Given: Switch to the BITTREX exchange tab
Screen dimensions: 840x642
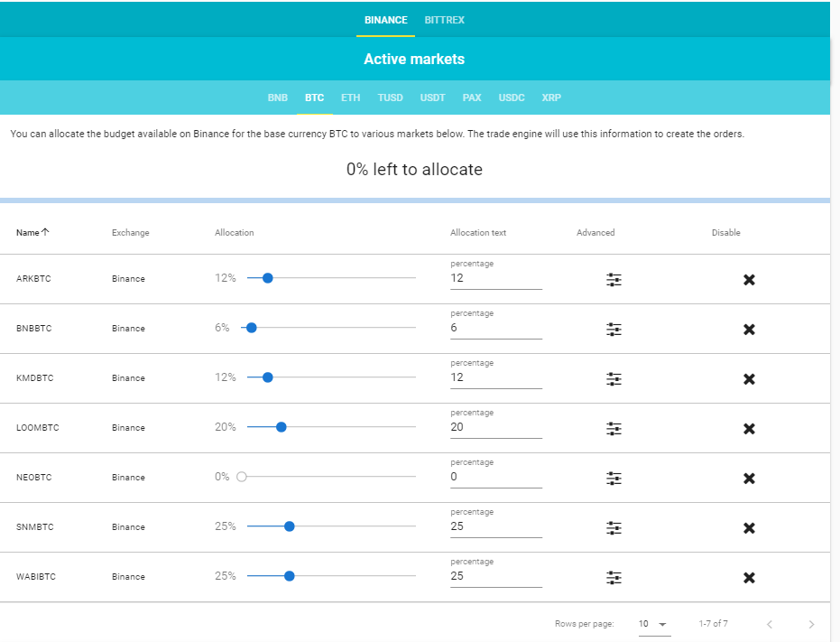Looking at the screenshot, I should pyautogui.click(x=444, y=20).
